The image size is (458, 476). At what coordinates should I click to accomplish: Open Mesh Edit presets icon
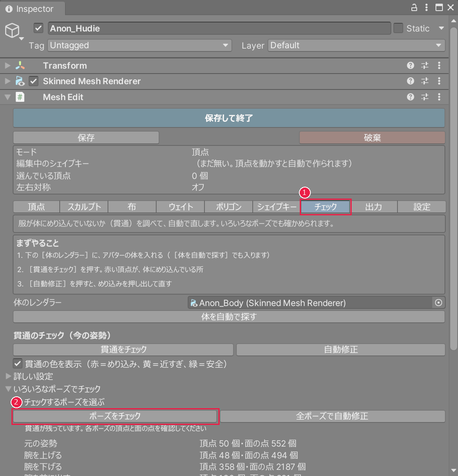(425, 97)
